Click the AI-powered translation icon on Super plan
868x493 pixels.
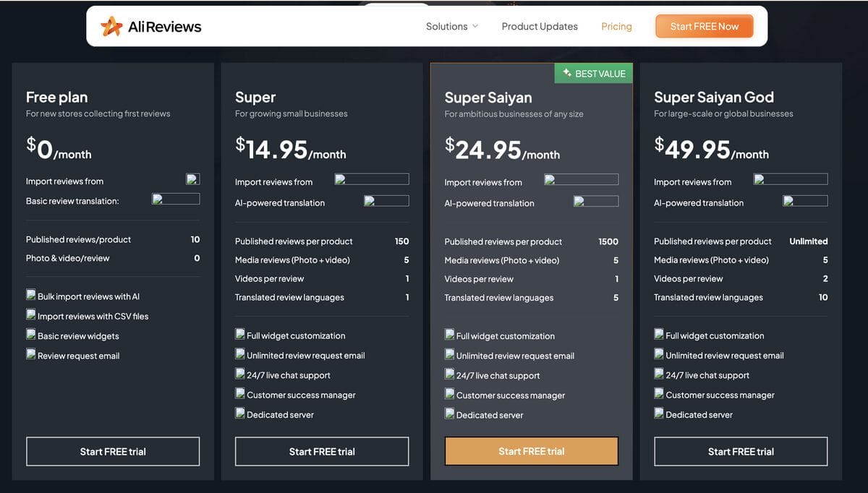coord(386,201)
